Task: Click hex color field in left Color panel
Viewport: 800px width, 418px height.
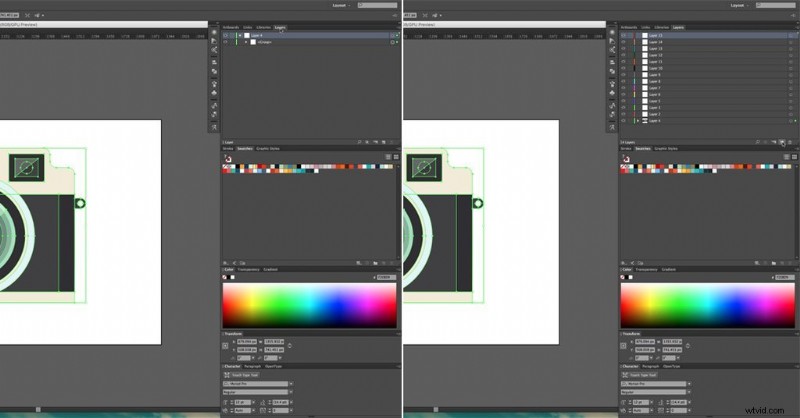Action: pyautogui.click(x=386, y=277)
